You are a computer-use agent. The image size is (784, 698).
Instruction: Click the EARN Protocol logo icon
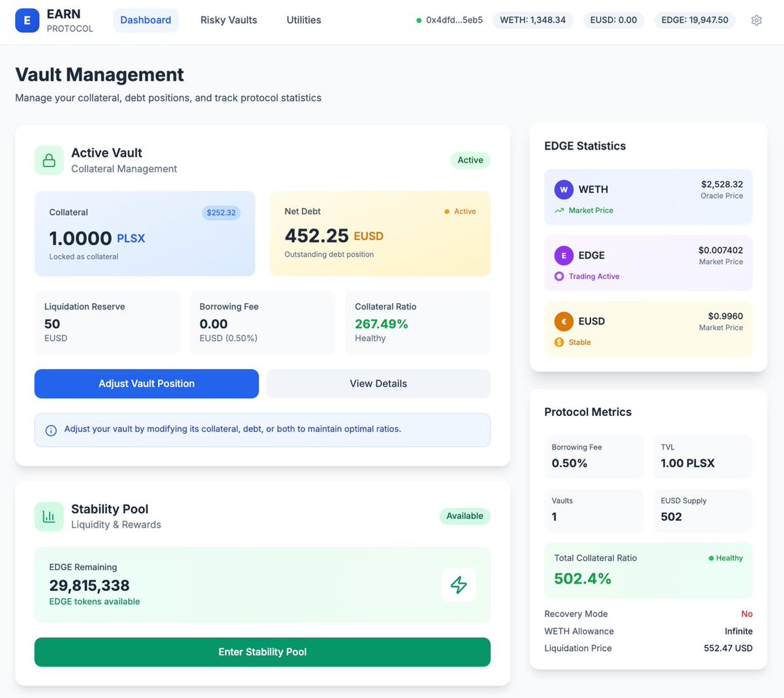(27, 20)
